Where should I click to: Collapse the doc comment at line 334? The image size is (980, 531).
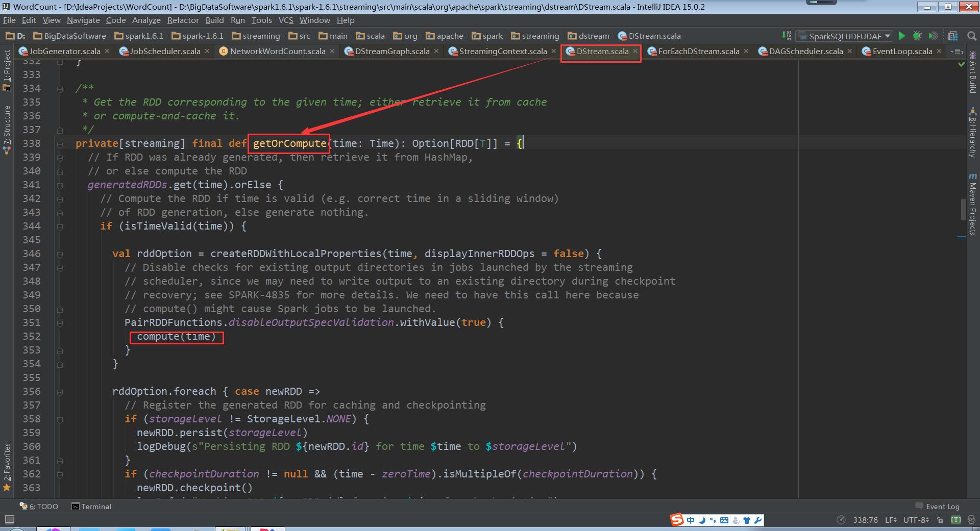click(60, 88)
